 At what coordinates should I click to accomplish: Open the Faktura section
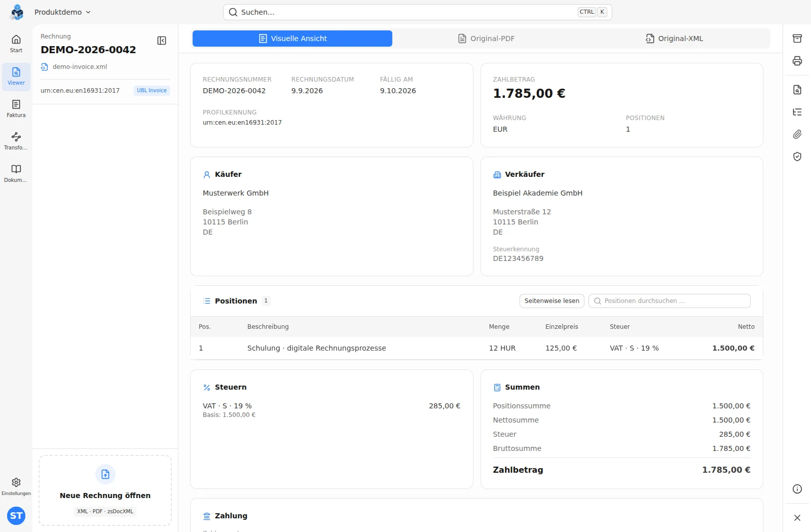click(16, 109)
